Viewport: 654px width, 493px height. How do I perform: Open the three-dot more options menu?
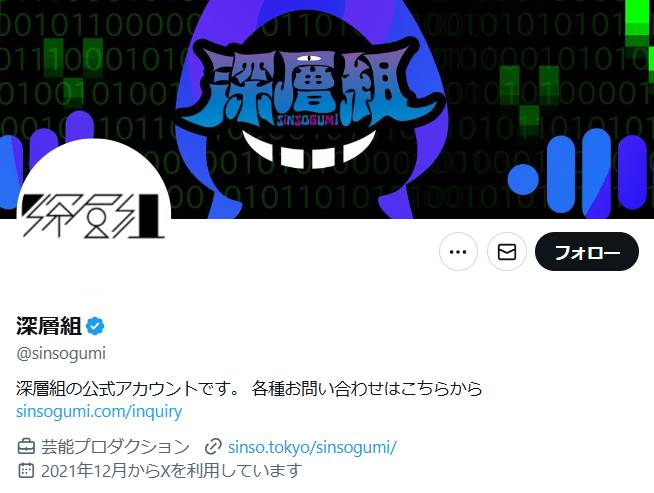click(458, 252)
